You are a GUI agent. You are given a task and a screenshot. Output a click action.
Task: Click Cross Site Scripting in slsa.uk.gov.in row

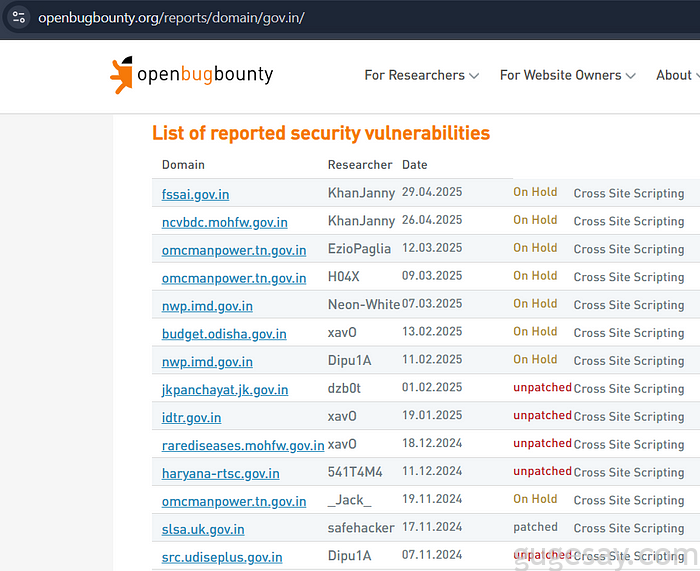tap(629, 528)
